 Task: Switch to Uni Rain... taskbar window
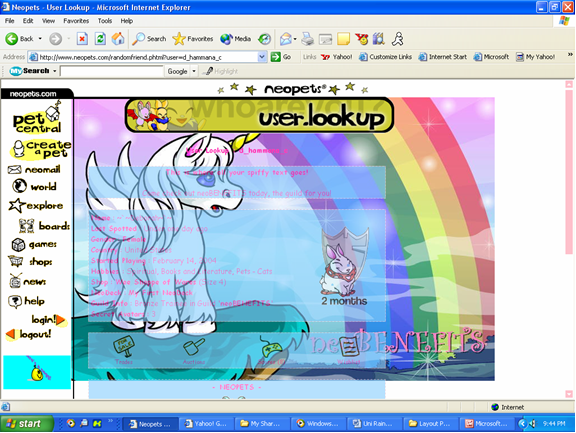(x=374, y=423)
